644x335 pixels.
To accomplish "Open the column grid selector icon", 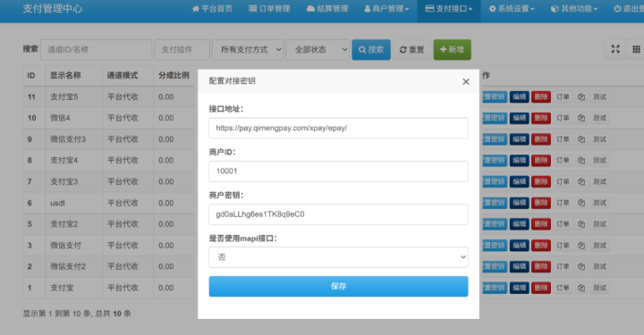I will (636, 49).
